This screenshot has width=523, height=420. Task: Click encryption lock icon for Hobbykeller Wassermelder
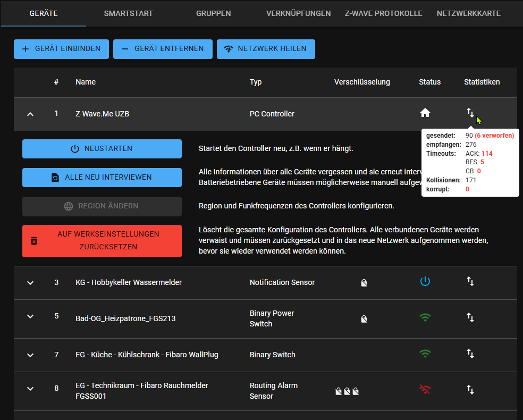(x=364, y=283)
